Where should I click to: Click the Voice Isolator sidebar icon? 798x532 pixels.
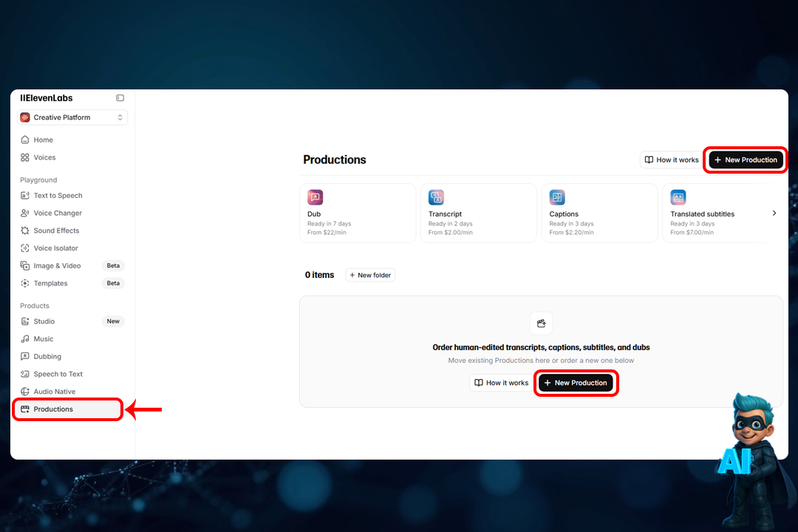(x=25, y=248)
